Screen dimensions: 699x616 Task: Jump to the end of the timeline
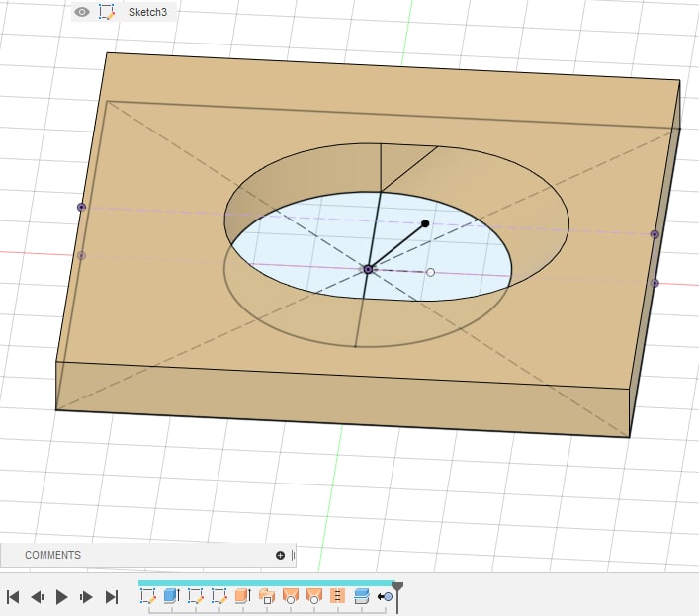point(112,597)
